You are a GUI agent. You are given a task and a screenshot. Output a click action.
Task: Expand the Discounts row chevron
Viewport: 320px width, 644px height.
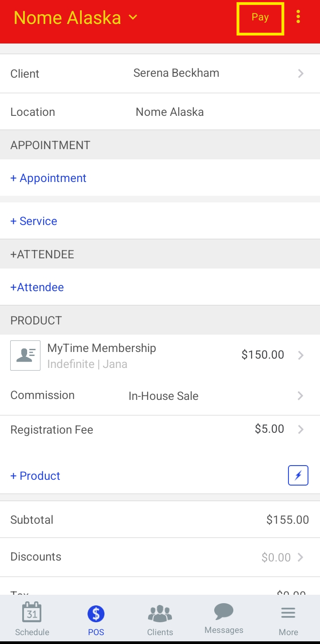click(300, 557)
